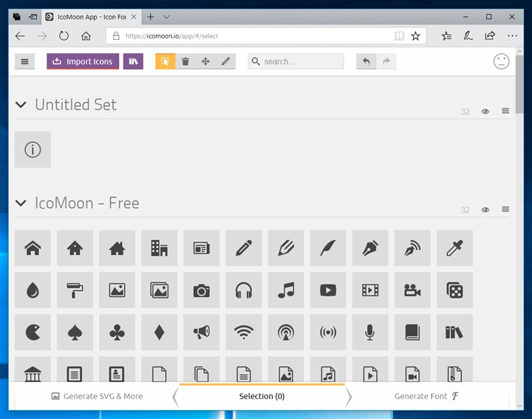Open the browser tab list chevron

[166, 17]
